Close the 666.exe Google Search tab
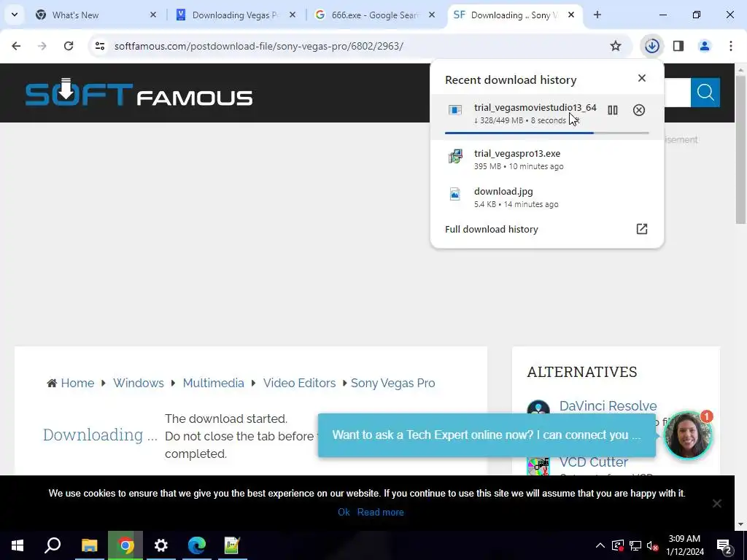The image size is (747, 560). coord(432,15)
